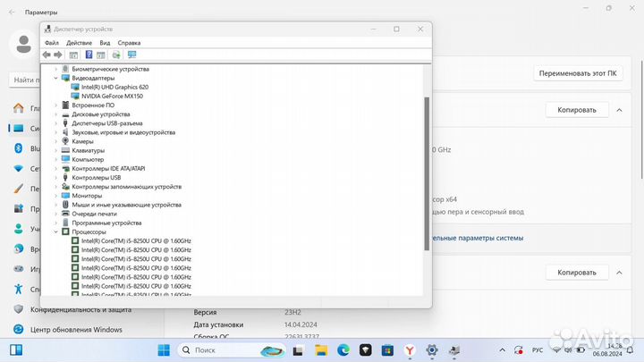This screenshot has width=644, height=362.
Task: Open Центр обновления Windows in Settings sidebar
Action: pos(76,330)
